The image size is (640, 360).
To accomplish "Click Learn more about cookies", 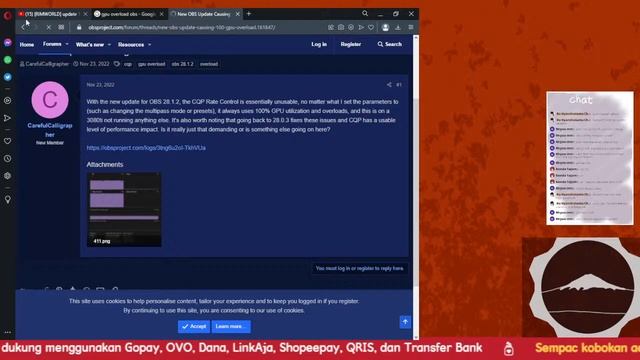I will pyautogui.click(x=231, y=327).
